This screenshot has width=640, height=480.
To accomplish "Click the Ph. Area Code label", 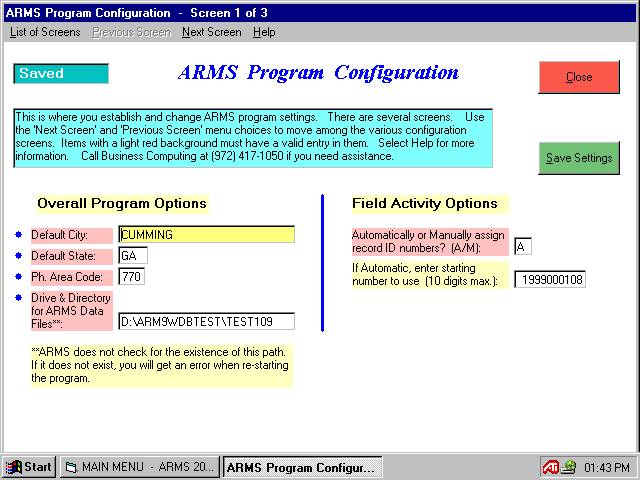I will coord(71,277).
